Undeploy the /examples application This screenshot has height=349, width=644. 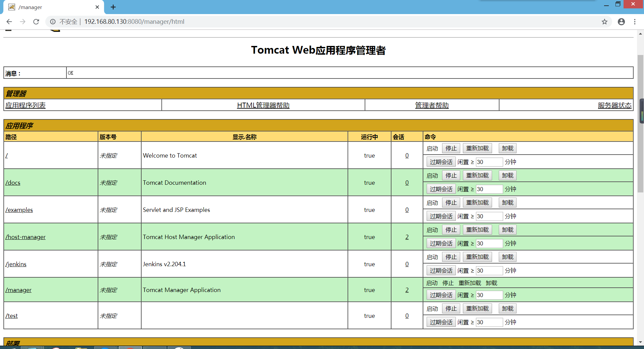click(x=507, y=202)
